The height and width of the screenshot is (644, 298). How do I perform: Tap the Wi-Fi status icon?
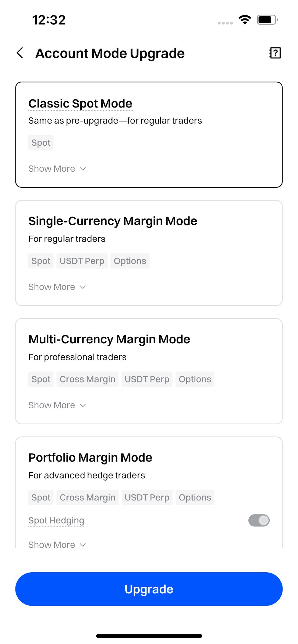[245, 20]
